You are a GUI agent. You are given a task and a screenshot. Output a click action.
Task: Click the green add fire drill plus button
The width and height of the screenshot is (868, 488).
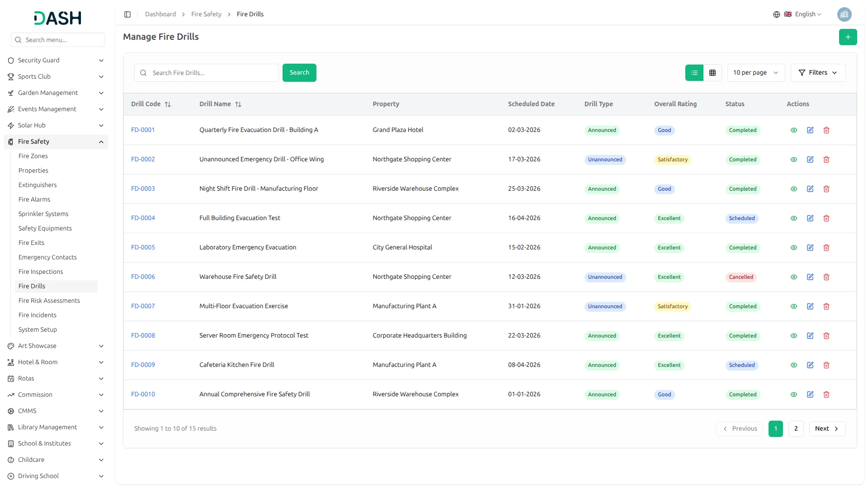848,37
